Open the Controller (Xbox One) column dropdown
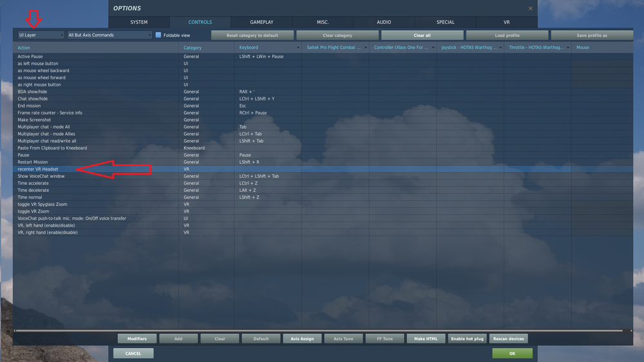This screenshot has height=362, width=644. 433,48
